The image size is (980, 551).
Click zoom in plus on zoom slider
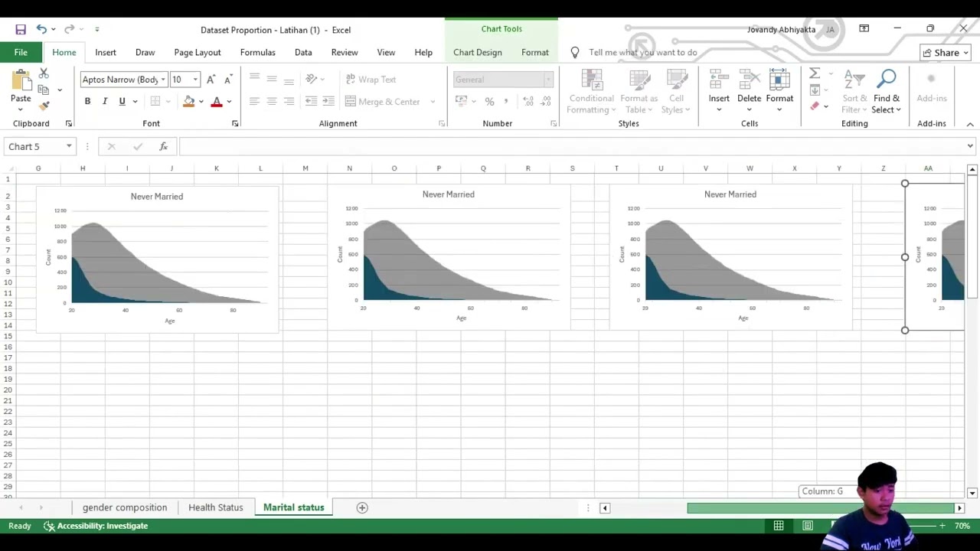[942, 526]
